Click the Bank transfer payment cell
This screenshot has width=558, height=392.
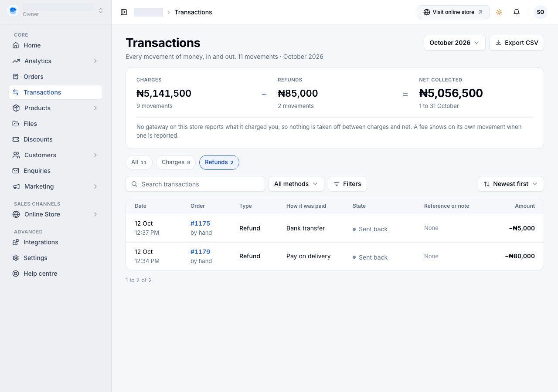click(306, 228)
